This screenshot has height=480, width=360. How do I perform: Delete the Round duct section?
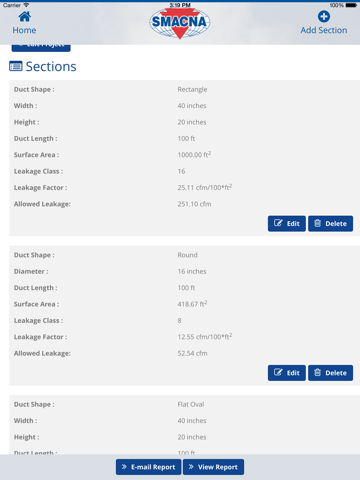coord(330,373)
